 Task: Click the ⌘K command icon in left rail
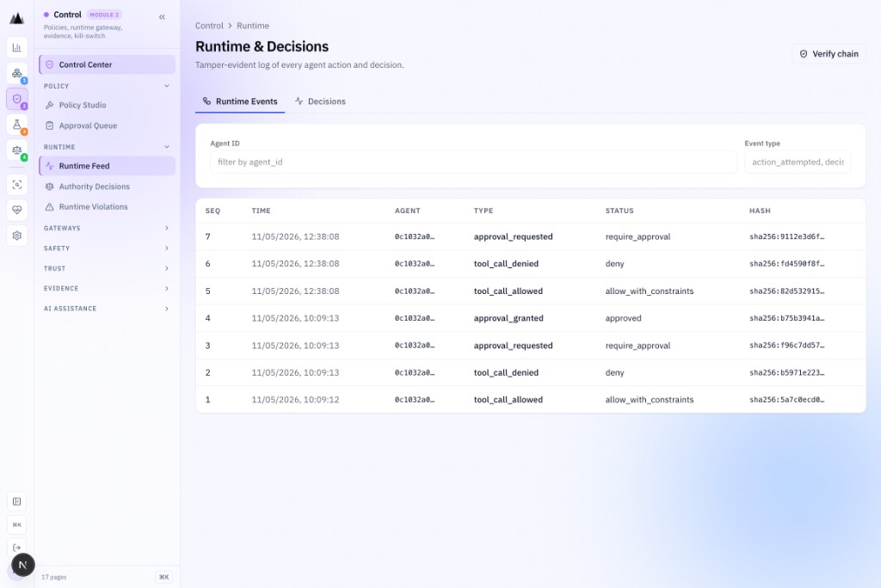[x=17, y=524]
